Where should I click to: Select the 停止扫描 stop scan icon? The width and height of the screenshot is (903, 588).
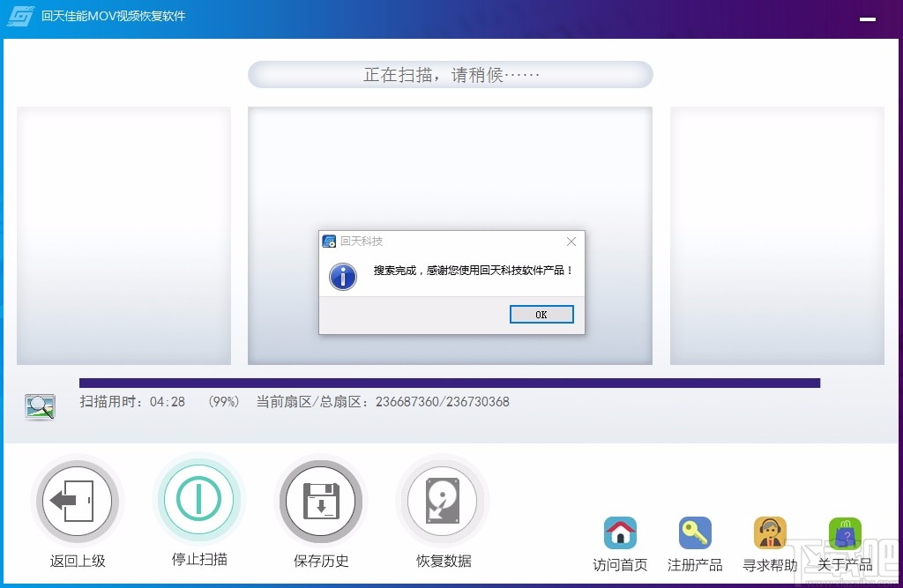pyautogui.click(x=198, y=500)
